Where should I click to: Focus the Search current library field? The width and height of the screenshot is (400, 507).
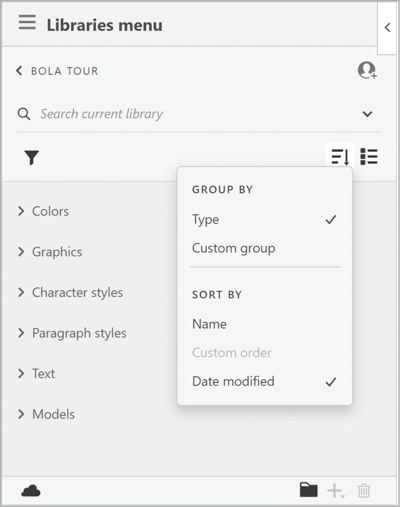(x=198, y=114)
